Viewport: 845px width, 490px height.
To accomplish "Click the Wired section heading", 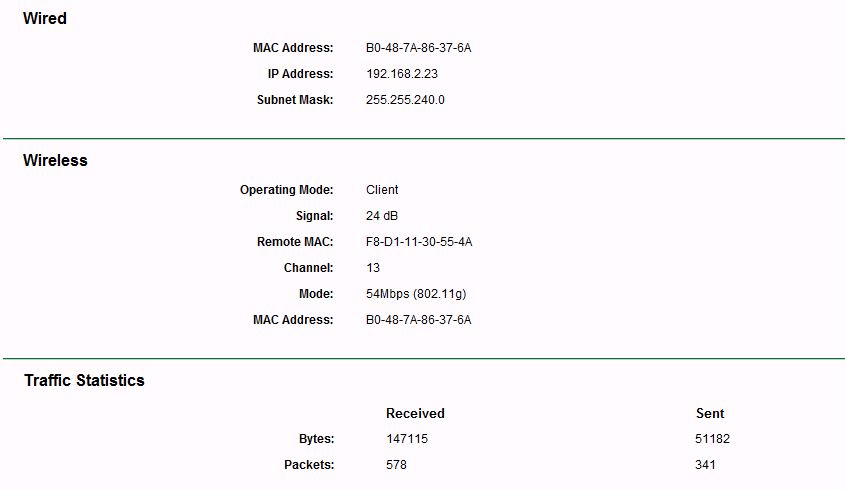I will click(x=45, y=18).
